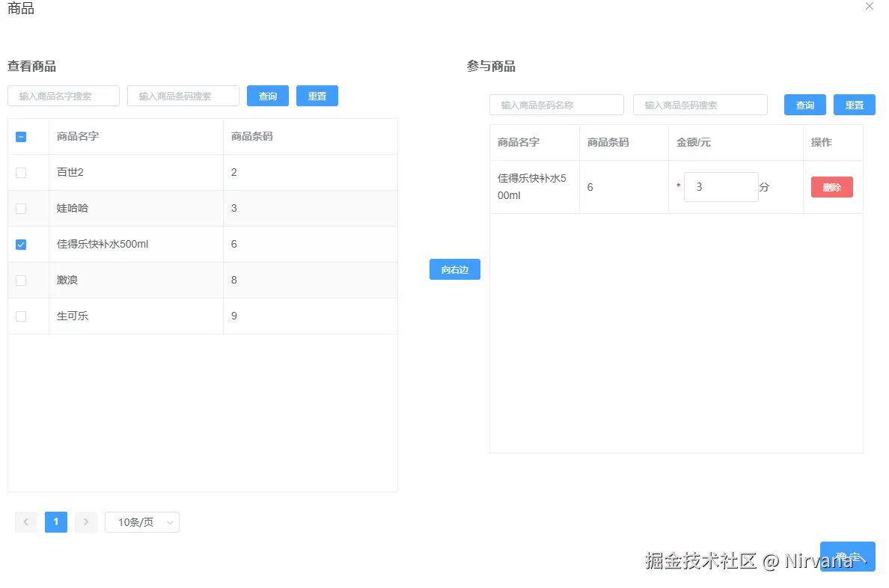
Task: Click 重置 button under 参与商品
Action: (854, 105)
